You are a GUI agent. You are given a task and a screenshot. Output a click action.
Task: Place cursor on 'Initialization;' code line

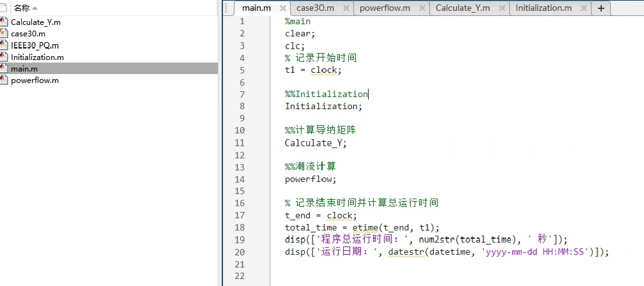point(324,106)
